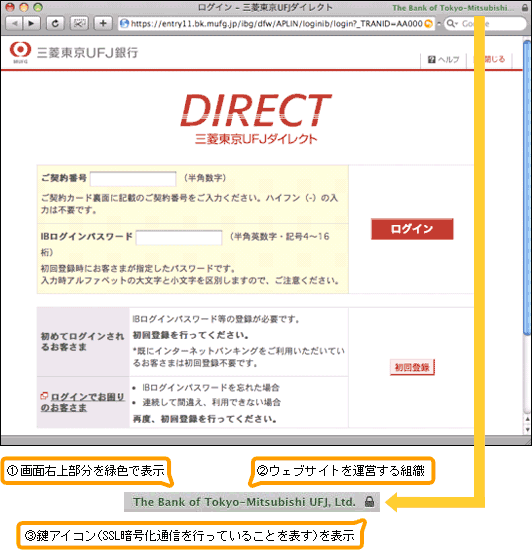Click the scrollbar down arrow
This screenshot has height=550, width=532.
tap(527, 429)
